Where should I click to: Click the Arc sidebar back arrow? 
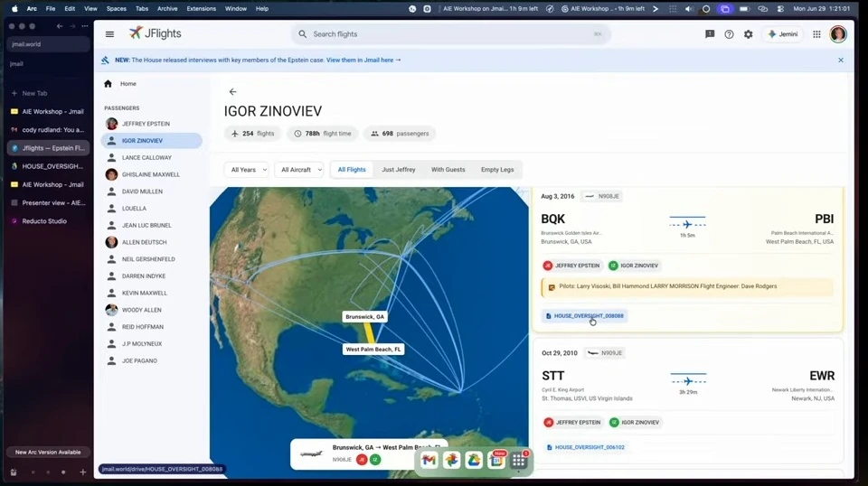60,26
